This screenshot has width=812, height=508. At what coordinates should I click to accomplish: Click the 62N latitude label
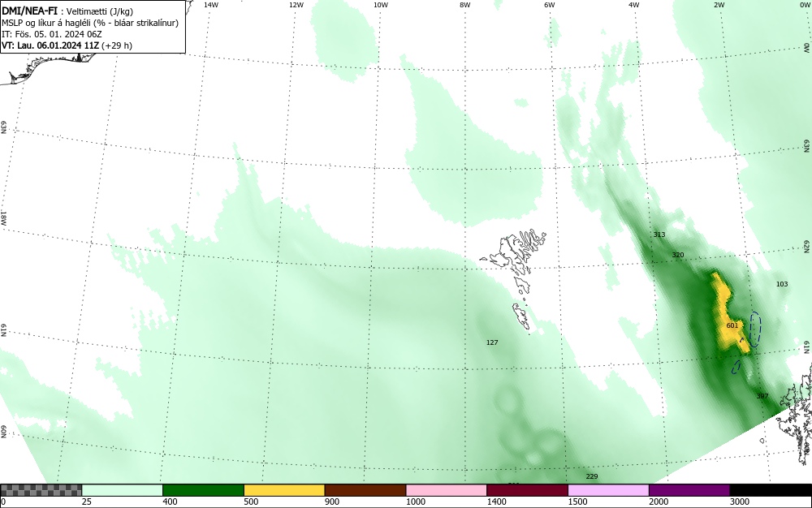tap(807, 246)
